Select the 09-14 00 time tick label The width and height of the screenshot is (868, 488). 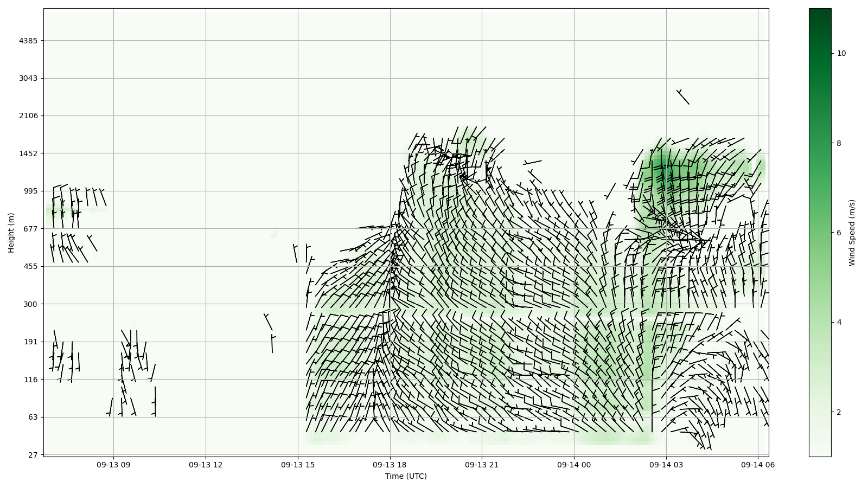(x=574, y=465)
